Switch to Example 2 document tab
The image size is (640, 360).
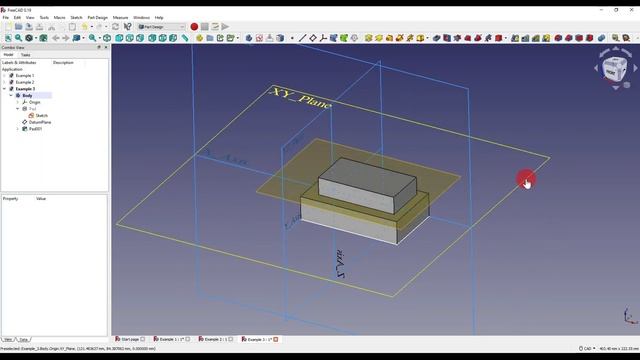tap(216, 339)
